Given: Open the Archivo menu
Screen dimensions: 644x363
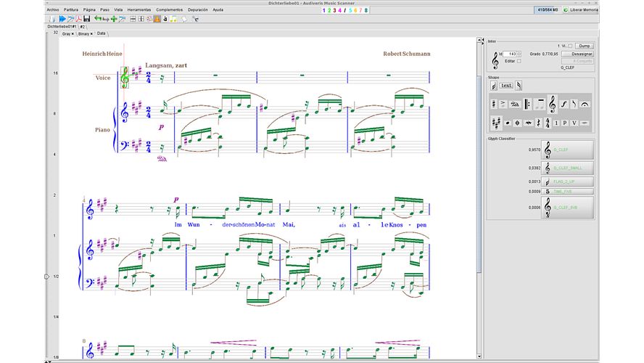Looking at the screenshot, I should point(52,9).
